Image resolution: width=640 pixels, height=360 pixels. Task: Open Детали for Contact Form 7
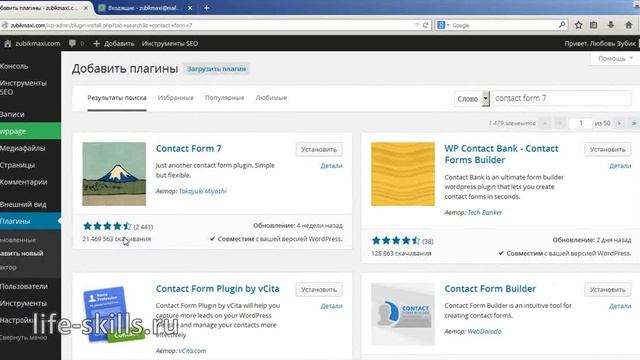pyautogui.click(x=331, y=166)
